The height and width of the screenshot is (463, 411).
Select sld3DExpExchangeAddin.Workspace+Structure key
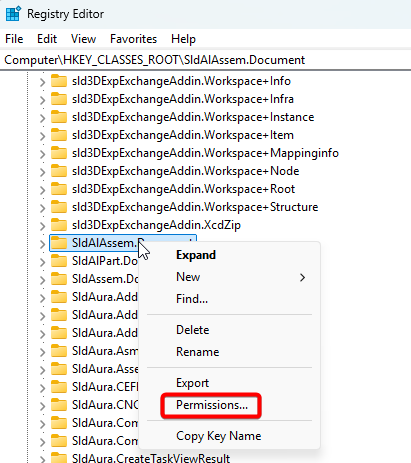pos(195,207)
